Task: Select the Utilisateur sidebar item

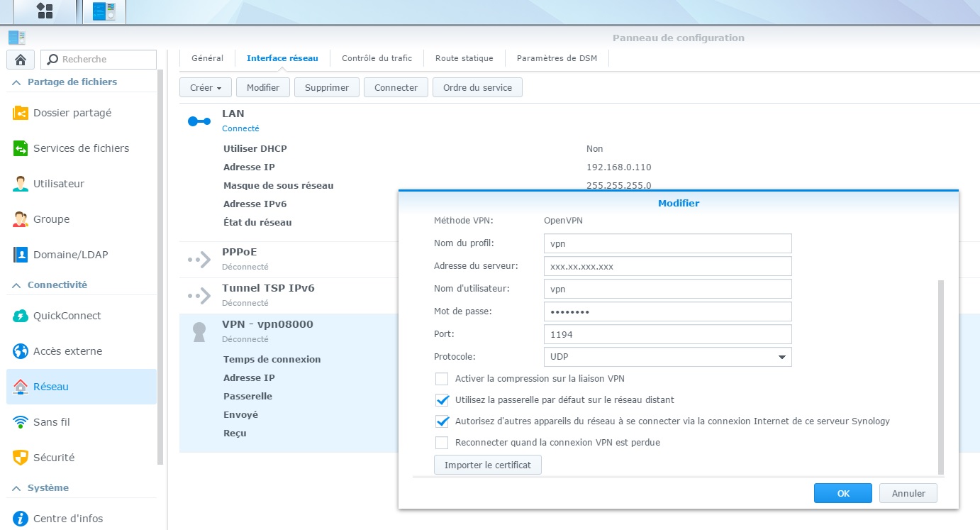Action: coord(58,184)
